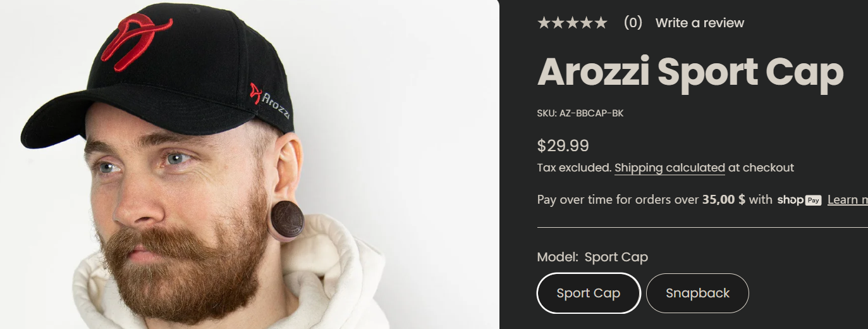Click the fourth rating star

pyautogui.click(x=586, y=23)
